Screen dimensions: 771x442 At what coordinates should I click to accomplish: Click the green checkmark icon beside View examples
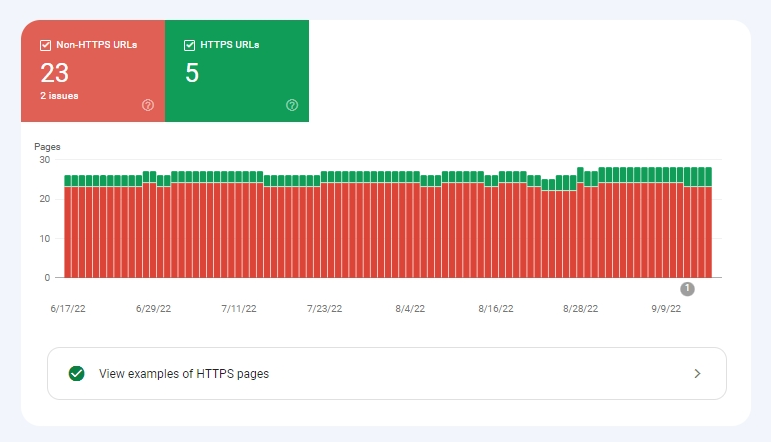pos(77,374)
